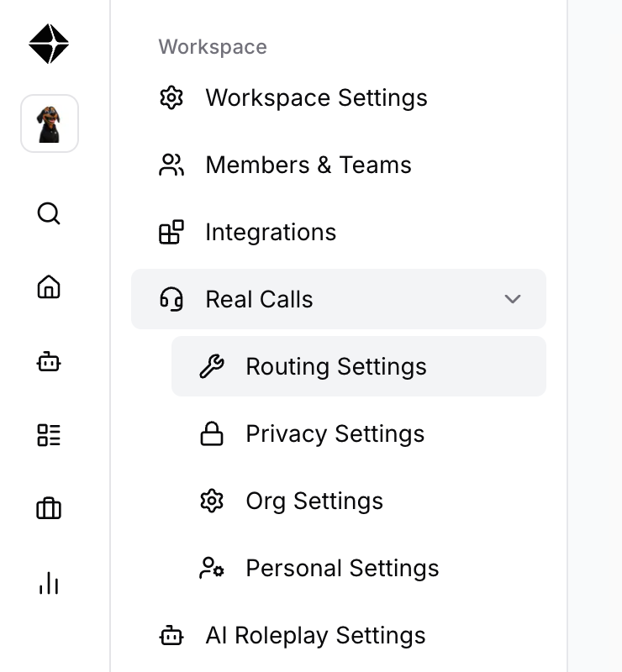The image size is (622, 672).
Task: Click the lock icon beside Privacy Settings
Action: [x=212, y=433]
